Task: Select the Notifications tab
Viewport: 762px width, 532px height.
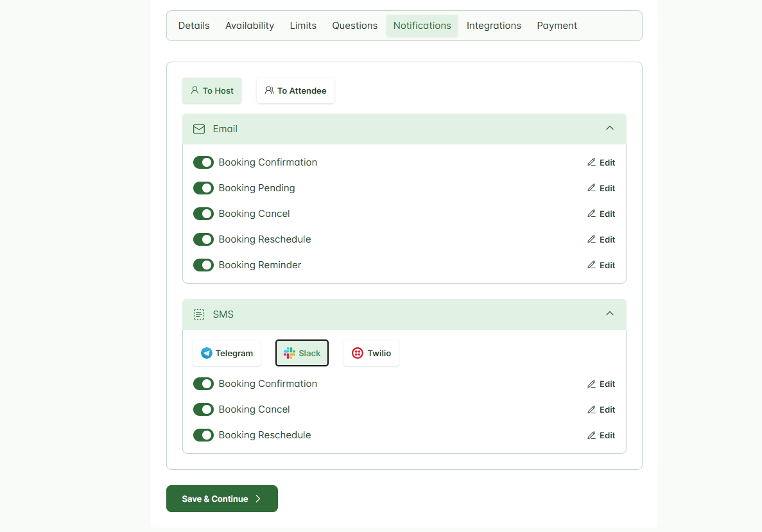Action: pos(422,26)
